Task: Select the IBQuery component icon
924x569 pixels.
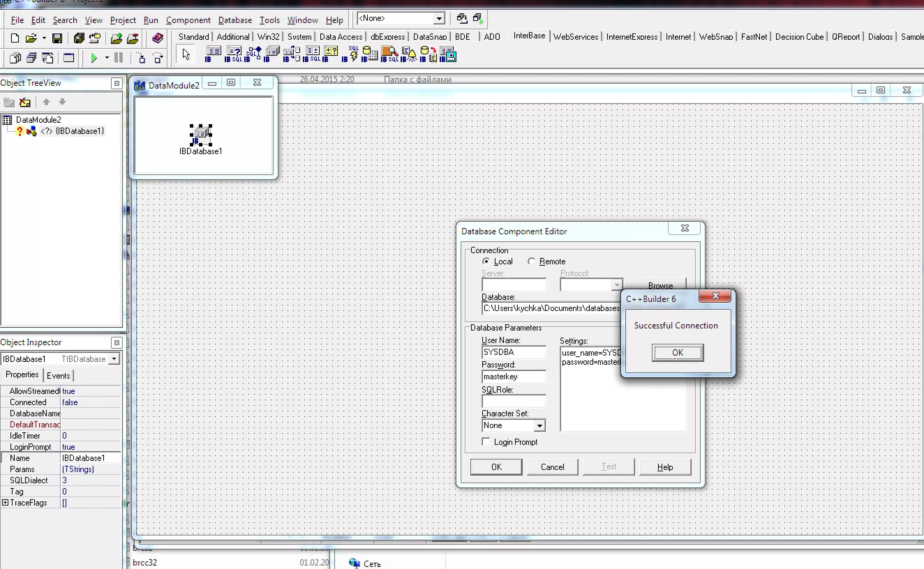Action: (233, 54)
